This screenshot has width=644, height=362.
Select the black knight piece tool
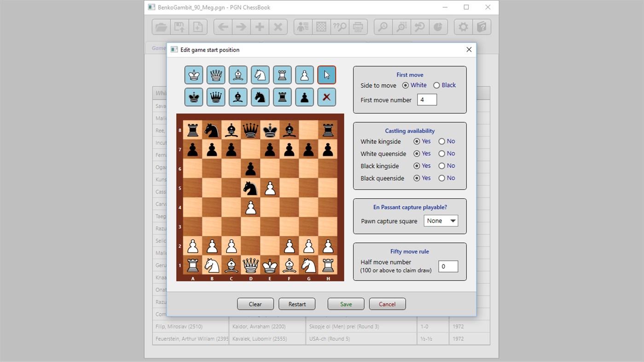(x=260, y=97)
